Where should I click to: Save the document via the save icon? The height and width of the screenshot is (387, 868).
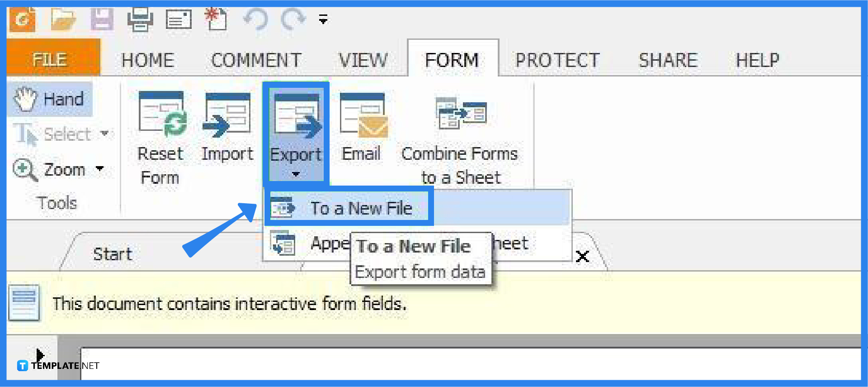pos(102,19)
